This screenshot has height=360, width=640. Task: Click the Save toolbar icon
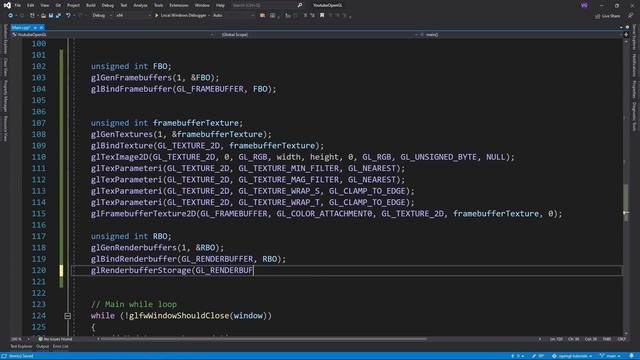(x=51, y=16)
